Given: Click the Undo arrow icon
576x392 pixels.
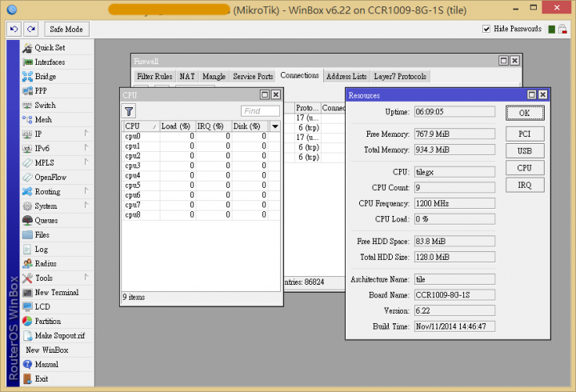Looking at the screenshot, I should pos(14,29).
